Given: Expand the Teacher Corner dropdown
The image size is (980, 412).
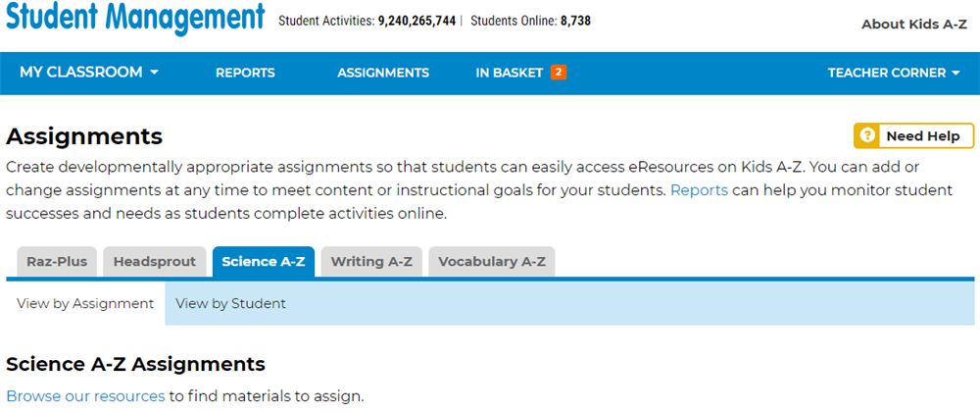Looking at the screenshot, I should point(893,73).
